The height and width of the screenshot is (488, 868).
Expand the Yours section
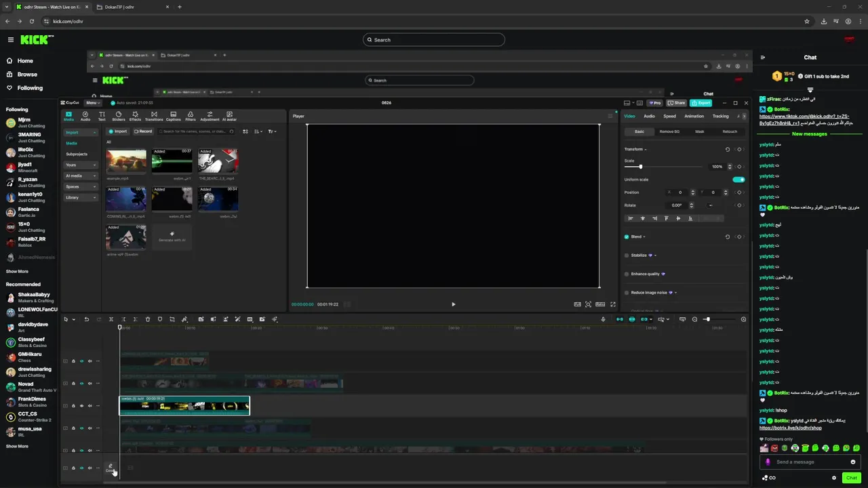[x=80, y=165]
